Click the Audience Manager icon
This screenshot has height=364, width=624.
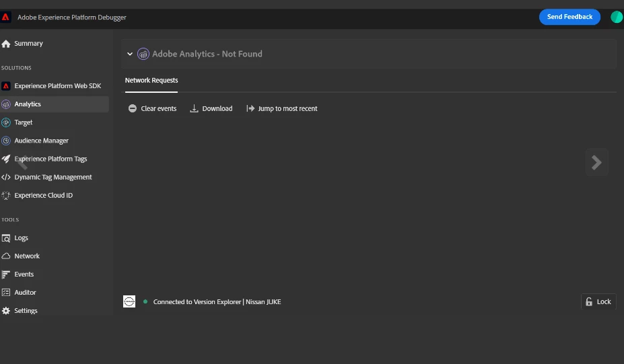(x=5, y=141)
